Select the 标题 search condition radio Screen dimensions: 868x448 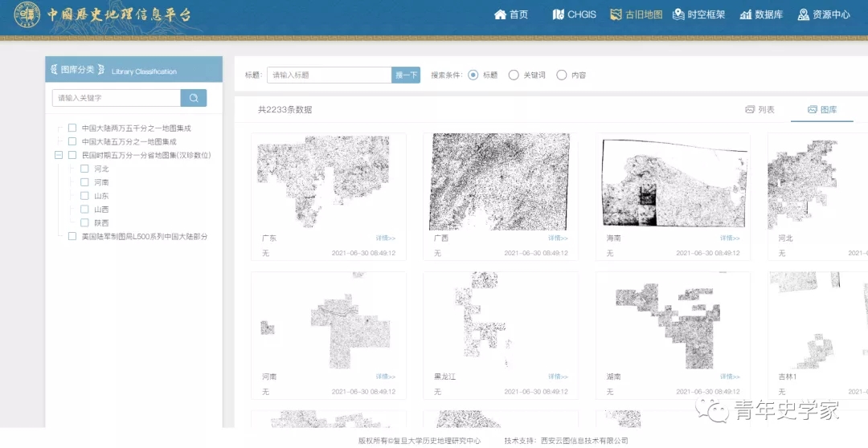pos(473,75)
